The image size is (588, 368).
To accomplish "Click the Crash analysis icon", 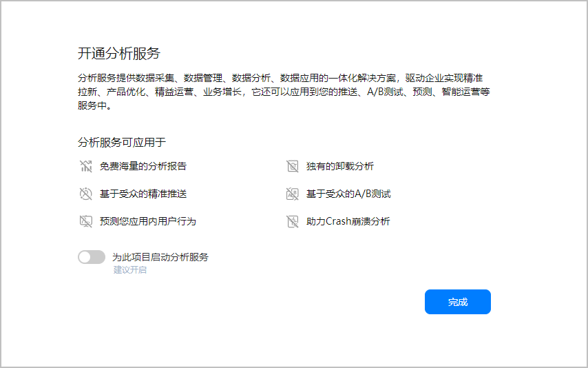I will (x=293, y=221).
